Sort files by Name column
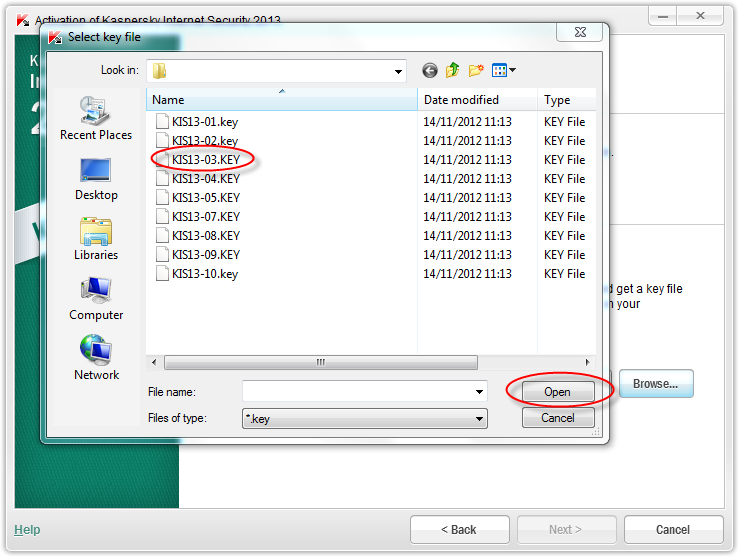This screenshot has width=739, height=557. (x=282, y=100)
